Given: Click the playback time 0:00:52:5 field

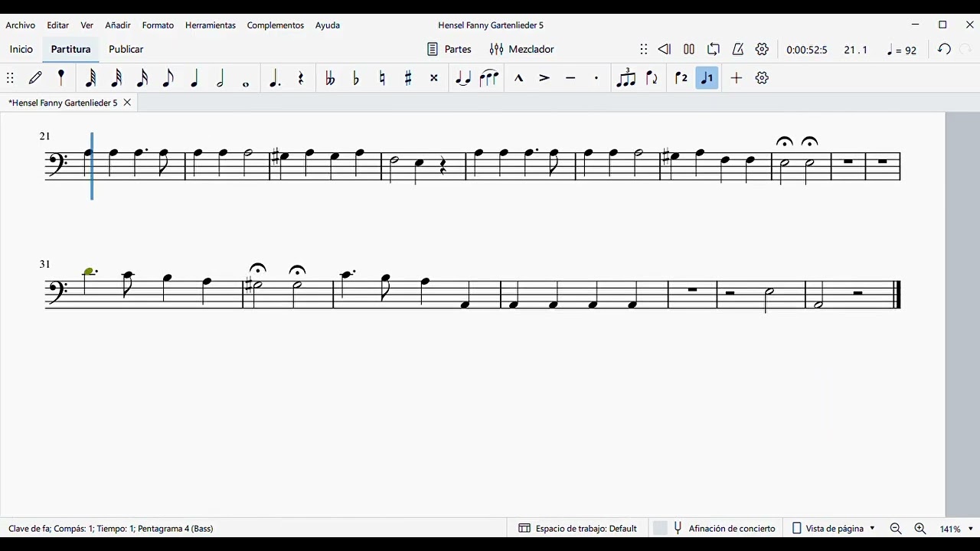Looking at the screenshot, I should tap(807, 50).
